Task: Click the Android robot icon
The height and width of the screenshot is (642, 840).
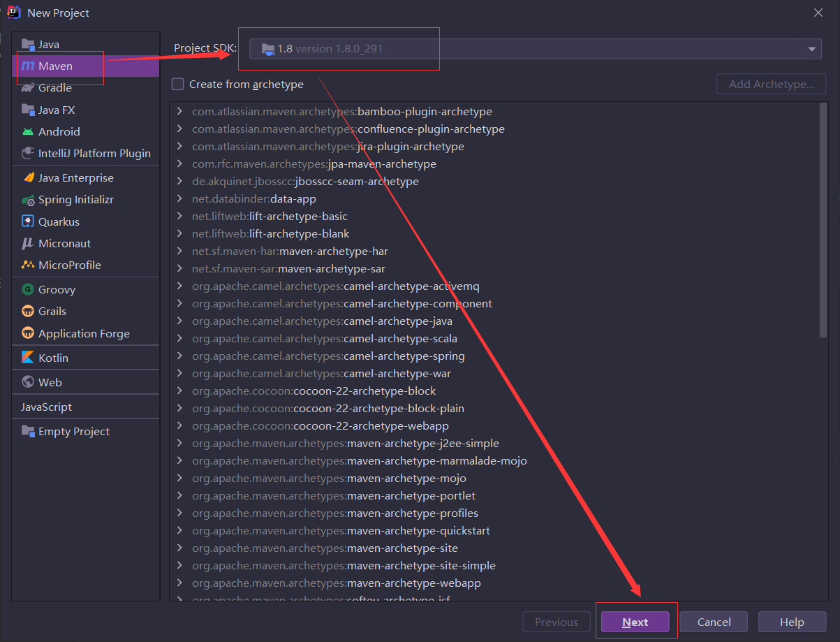Action: (x=28, y=131)
